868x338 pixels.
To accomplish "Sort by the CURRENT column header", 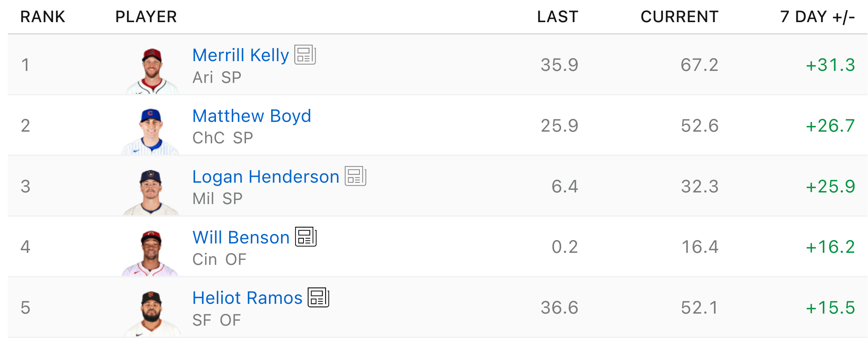I will point(679,17).
